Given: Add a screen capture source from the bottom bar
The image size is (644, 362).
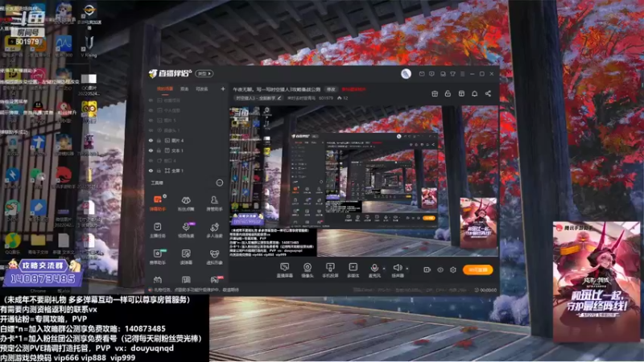Looking at the screenshot, I should (x=285, y=270).
